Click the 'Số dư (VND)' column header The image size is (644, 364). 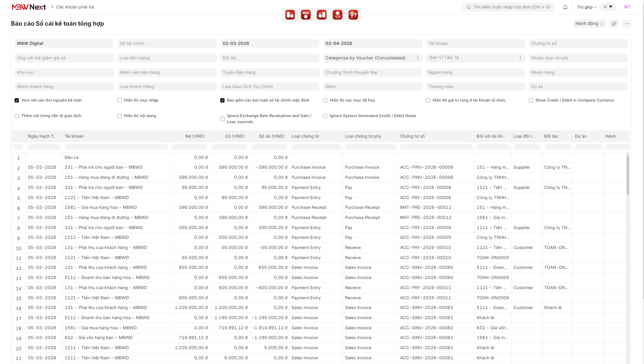tap(269, 136)
